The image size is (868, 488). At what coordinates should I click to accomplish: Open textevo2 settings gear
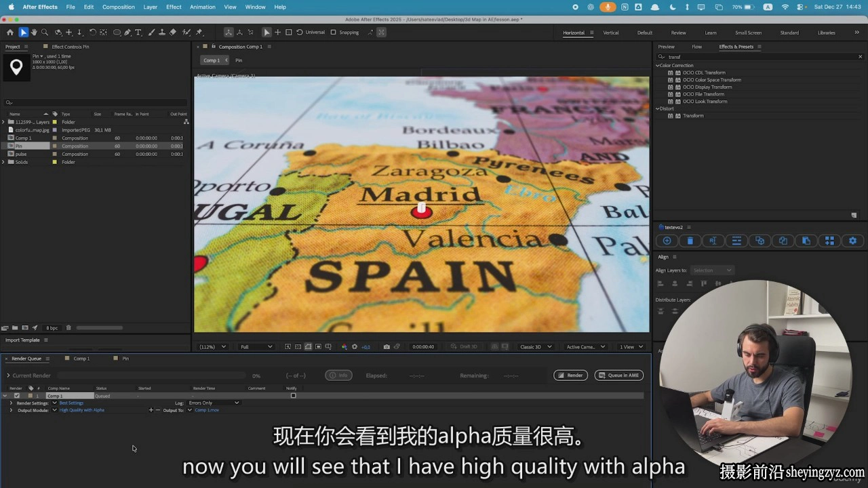click(x=852, y=241)
